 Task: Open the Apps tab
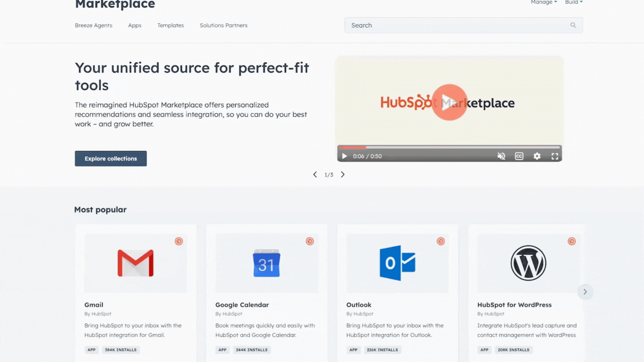pyautogui.click(x=135, y=25)
